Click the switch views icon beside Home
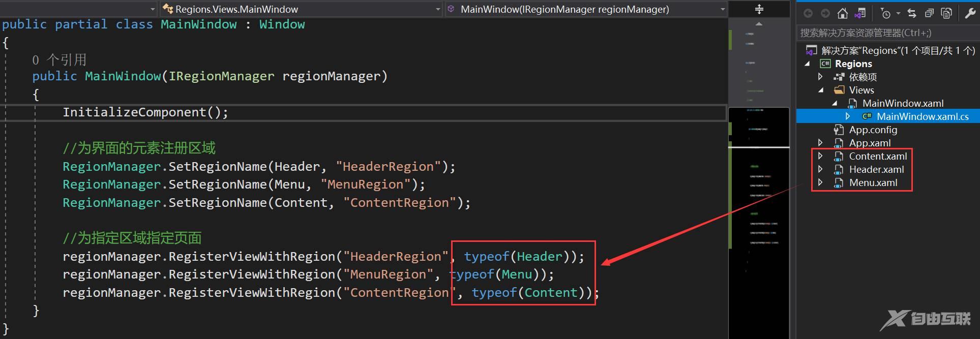This screenshot has width=980, height=339. 860,13
